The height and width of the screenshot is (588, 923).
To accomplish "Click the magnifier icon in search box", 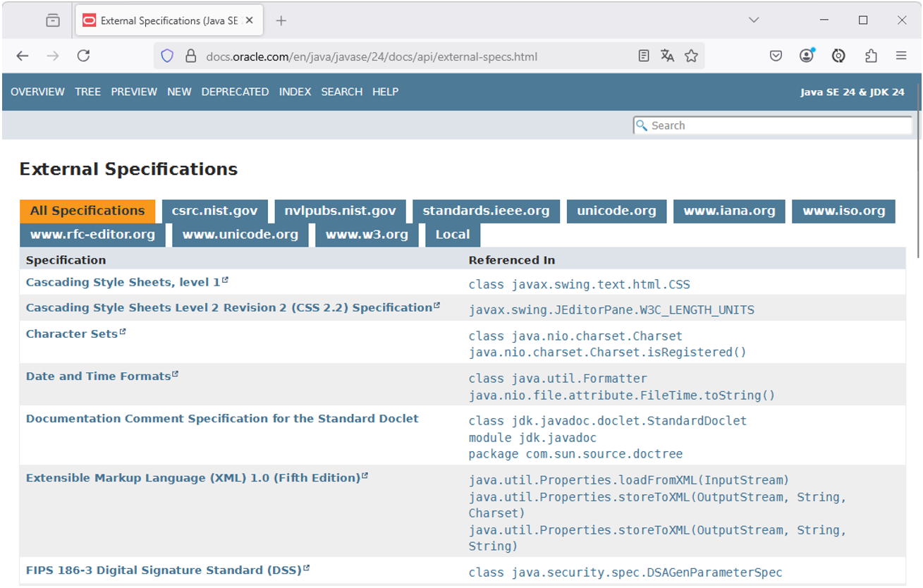I will (x=642, y=125).
